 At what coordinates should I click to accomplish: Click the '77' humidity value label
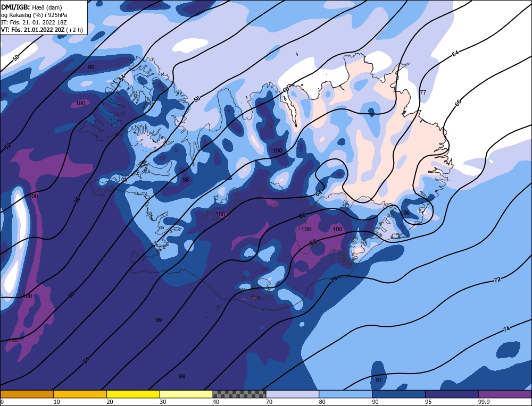(423, 92)
